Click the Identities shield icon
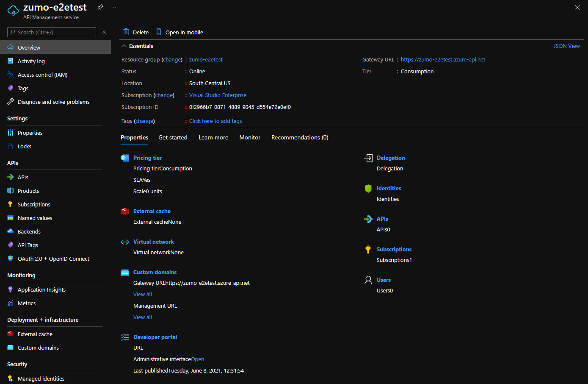Image resolution: width=588 pixels, height=384 pixels. pos(368,189)
